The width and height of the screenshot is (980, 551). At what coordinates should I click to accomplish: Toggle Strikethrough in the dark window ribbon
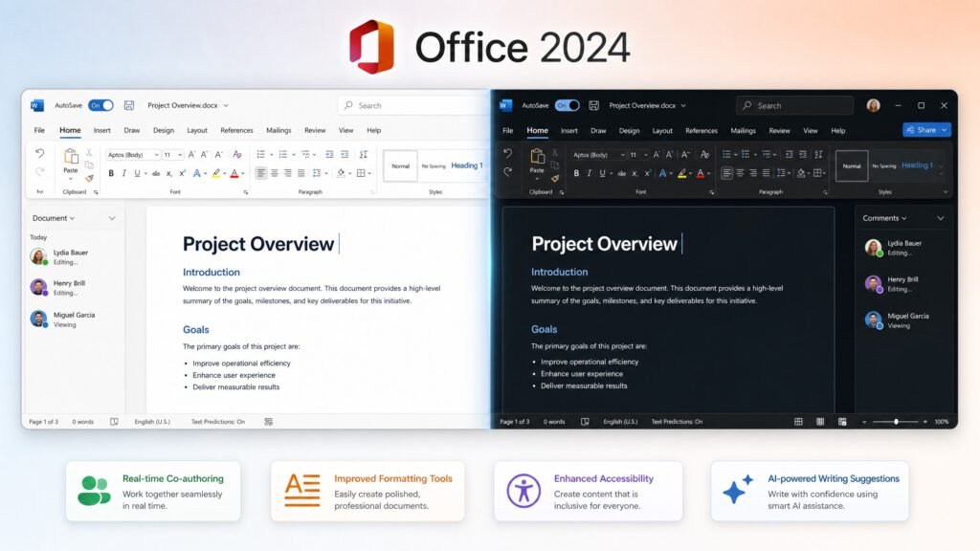621,174
